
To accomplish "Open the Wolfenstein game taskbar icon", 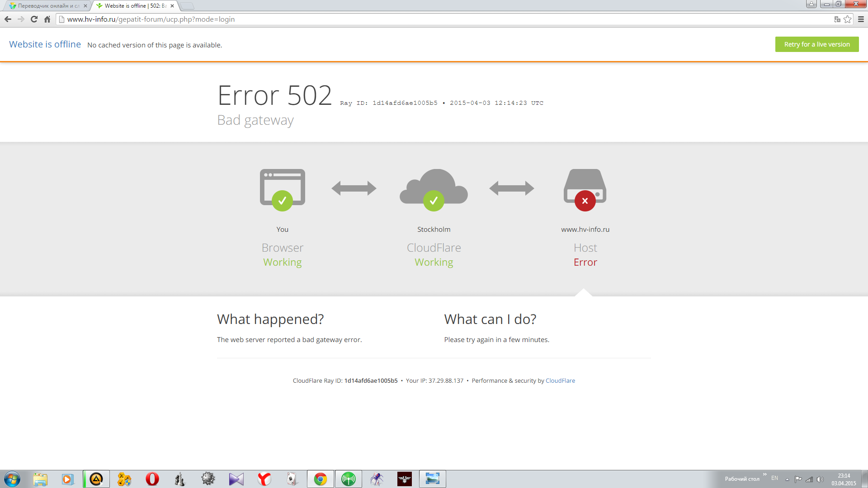I will tap(405, 479).
